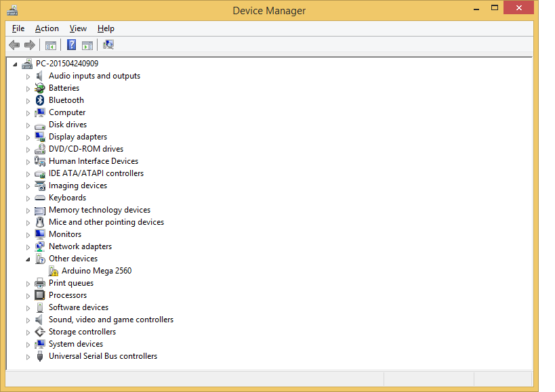Click the Bluetooth category icon
The image size is (555, 392).
[x=40, y=100]
